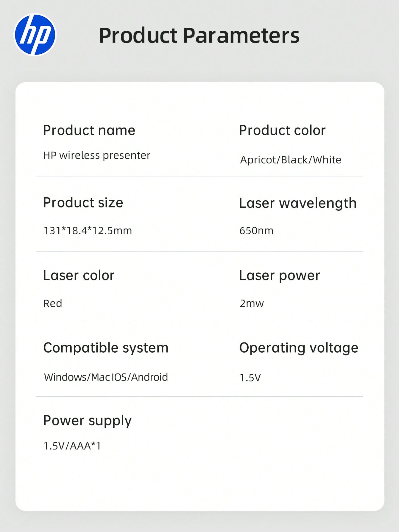
Task: Click the Product size heading
Action: tap(83, 203)
